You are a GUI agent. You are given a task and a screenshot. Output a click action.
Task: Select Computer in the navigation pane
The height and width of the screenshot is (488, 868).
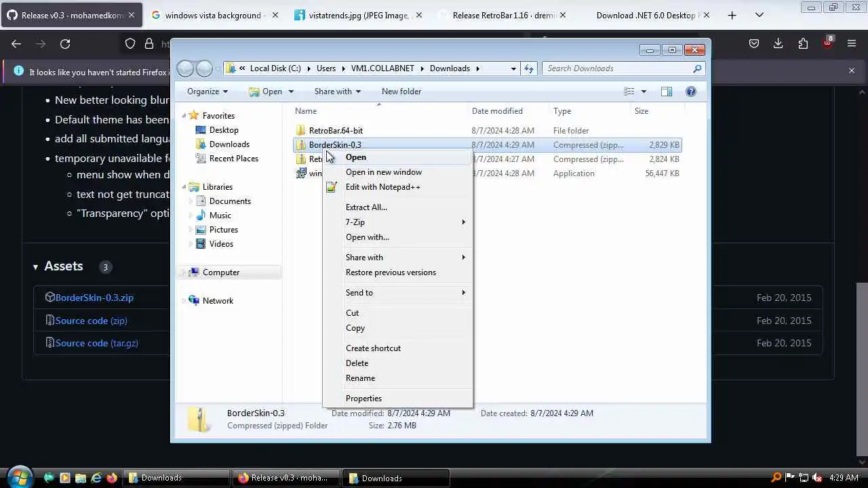click(x=221, y=272)
